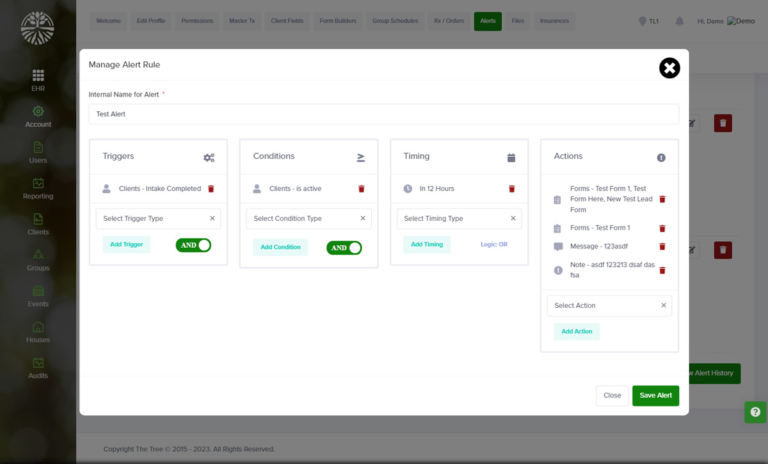This screenshot has height=464, width=768.
Task: Open Houses in sidebar
Action: click(38, 332)
